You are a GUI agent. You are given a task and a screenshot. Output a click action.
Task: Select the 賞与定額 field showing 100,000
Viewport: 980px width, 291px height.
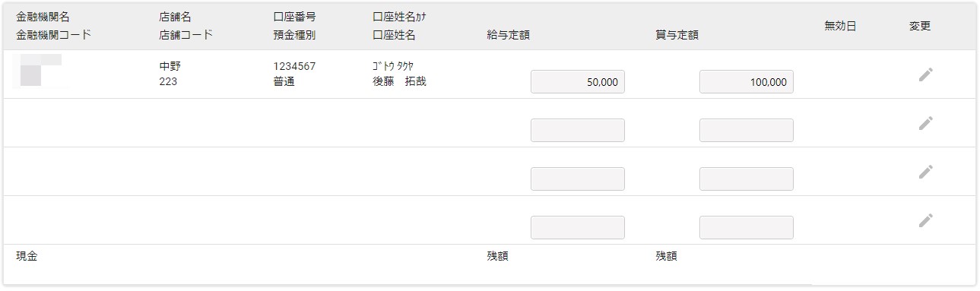click(x=747, y=82)
